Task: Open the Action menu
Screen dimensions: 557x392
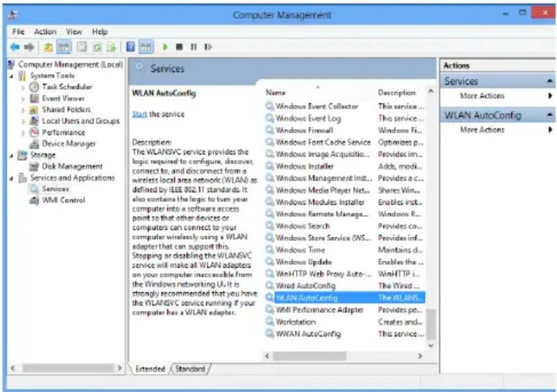Action: [46, 32]
